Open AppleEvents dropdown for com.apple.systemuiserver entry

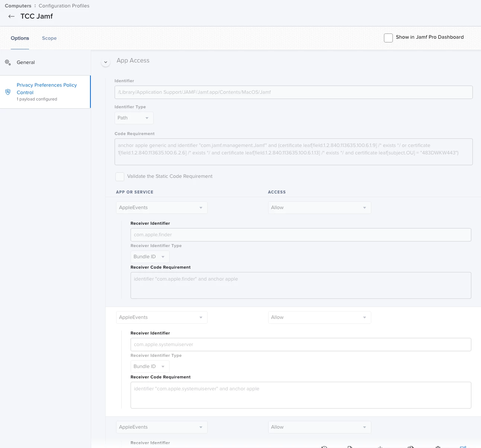(161, 317)
